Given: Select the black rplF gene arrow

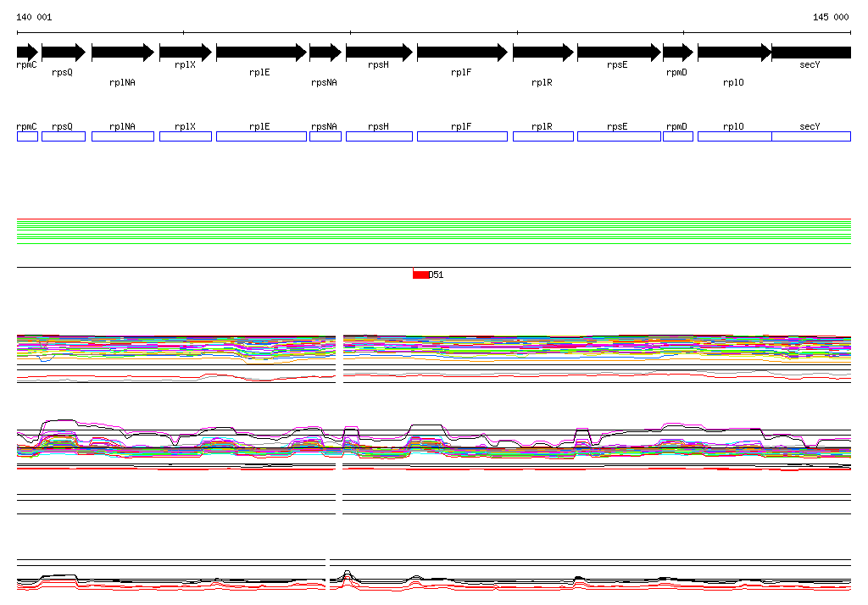Looking at the screenshot, I should point(462,53).
